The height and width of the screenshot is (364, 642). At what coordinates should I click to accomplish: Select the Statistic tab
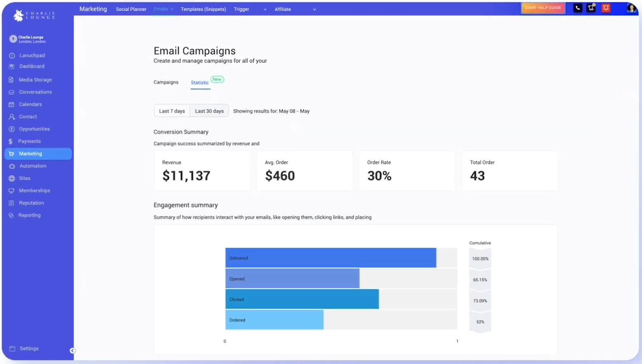(200, 83)
